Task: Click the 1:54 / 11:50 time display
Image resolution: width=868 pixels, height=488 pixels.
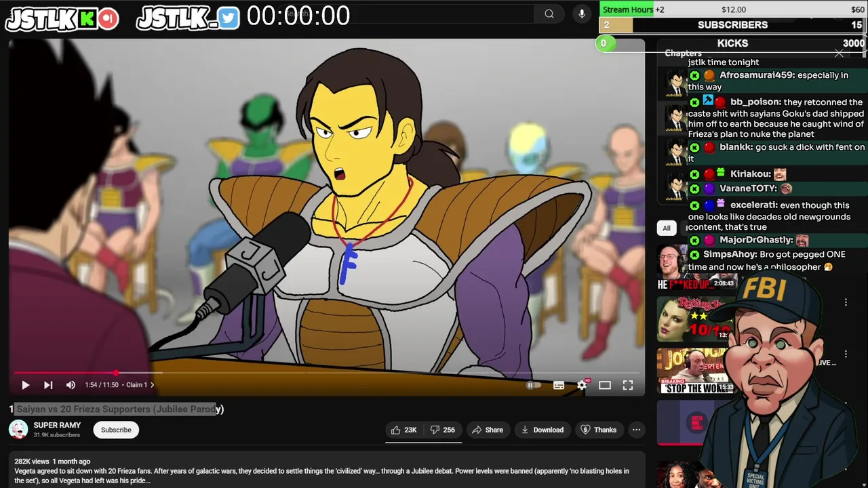Action: [102, 385]
